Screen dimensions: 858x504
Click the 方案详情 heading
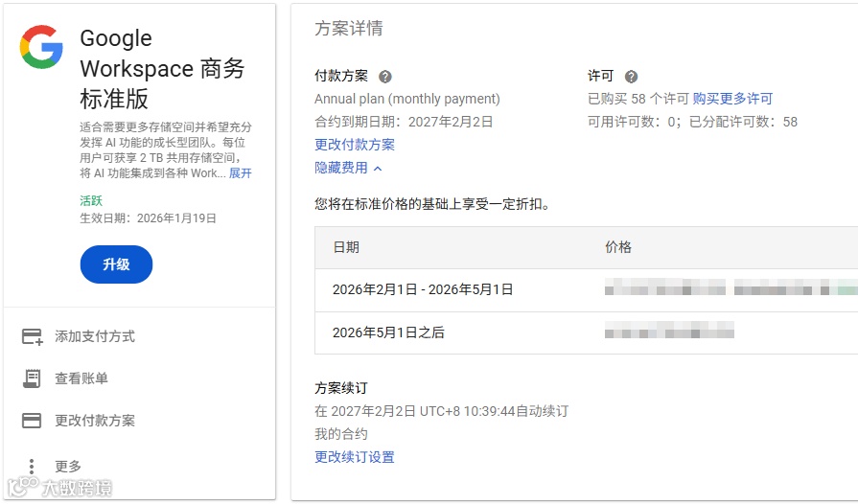349,29
